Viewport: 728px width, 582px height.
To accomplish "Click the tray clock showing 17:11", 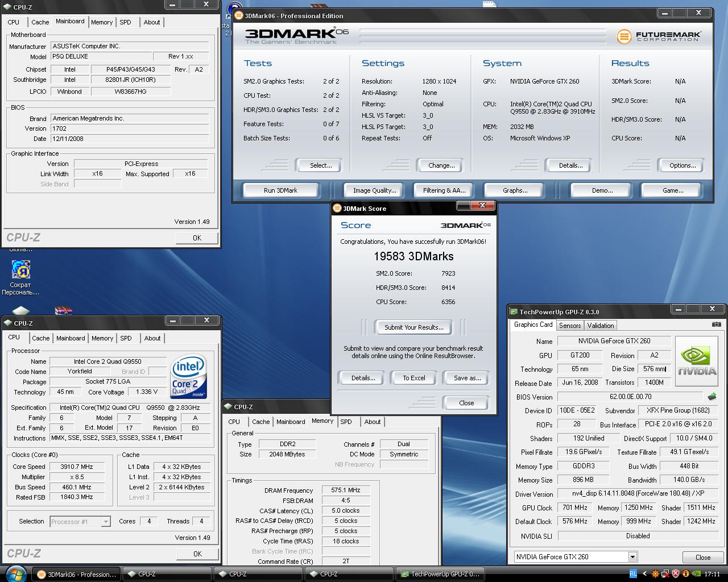I will [x=712, y=574].
